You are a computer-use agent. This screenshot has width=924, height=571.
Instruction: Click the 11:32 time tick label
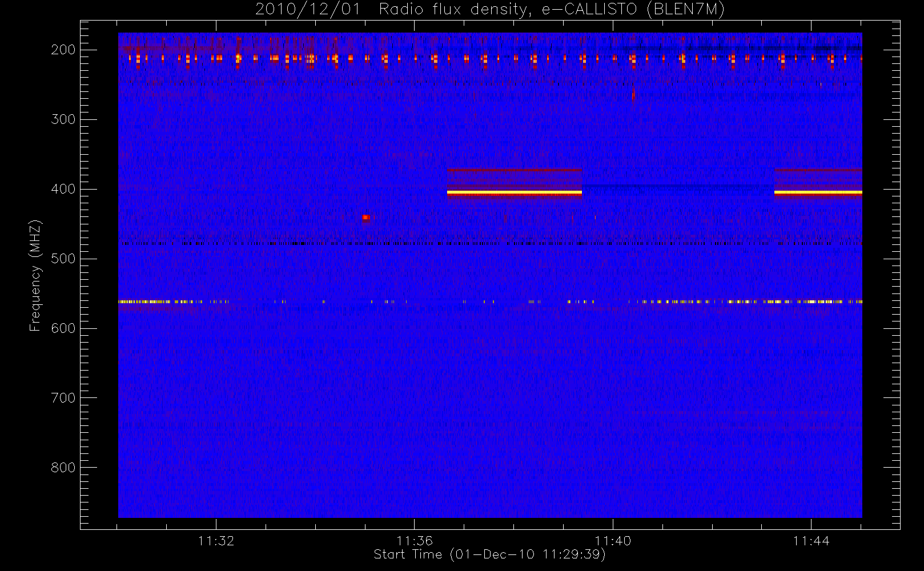point(216,541)
